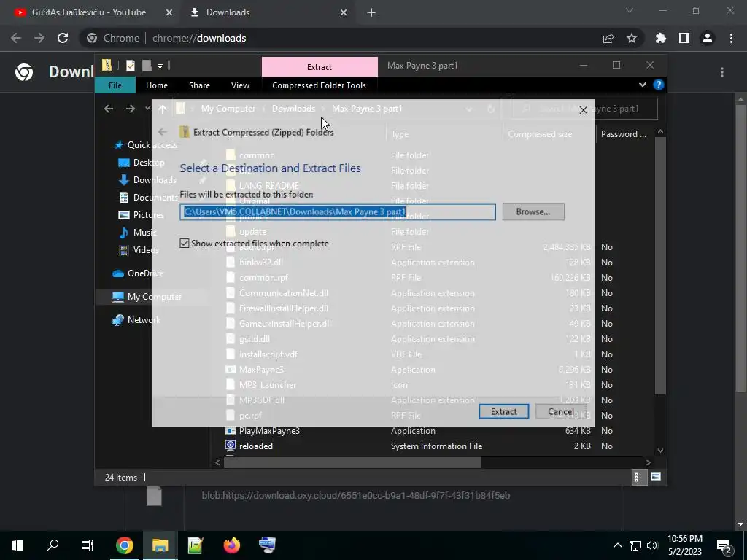747x560 pixels.
Task: Go back in File Explorer
Action: point(109,109)
